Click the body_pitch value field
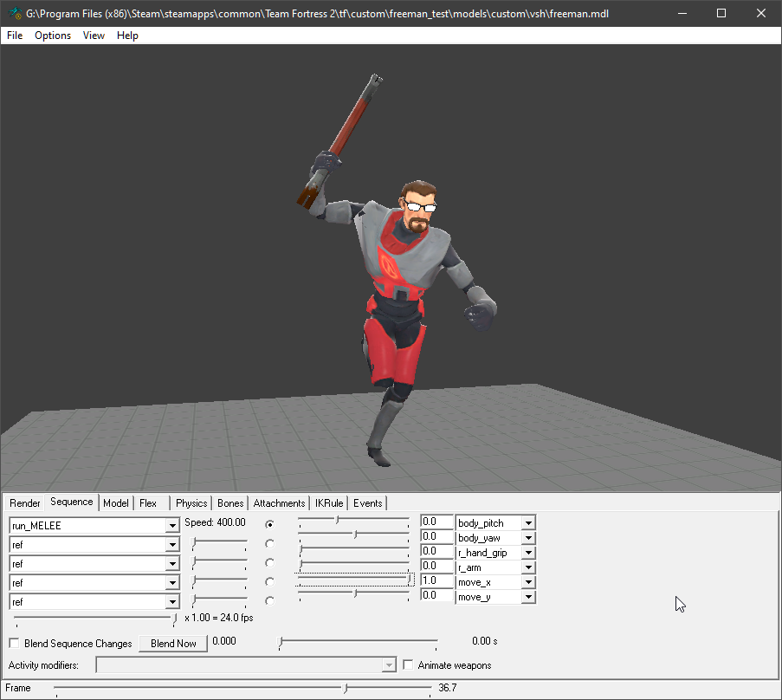 [436, 522]
